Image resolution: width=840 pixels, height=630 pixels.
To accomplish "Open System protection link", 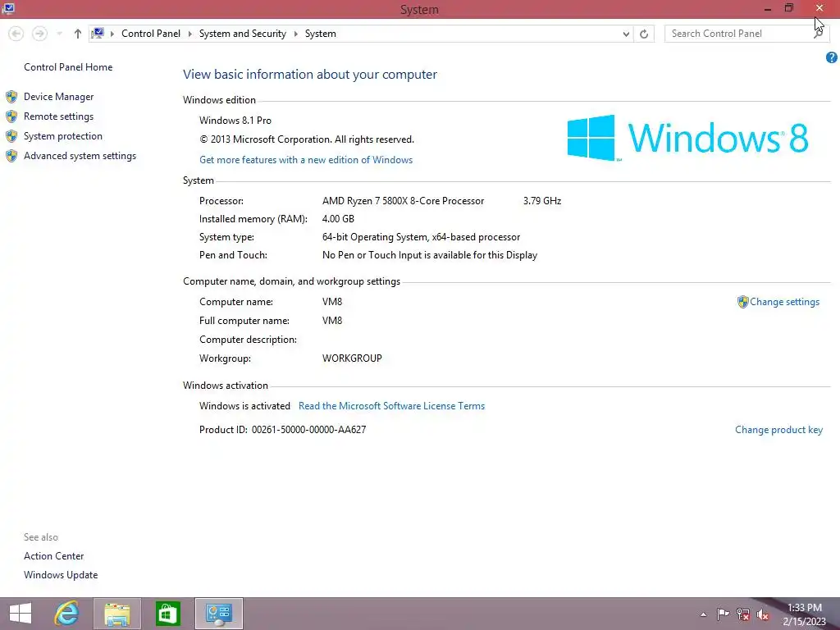I will 62,136.
